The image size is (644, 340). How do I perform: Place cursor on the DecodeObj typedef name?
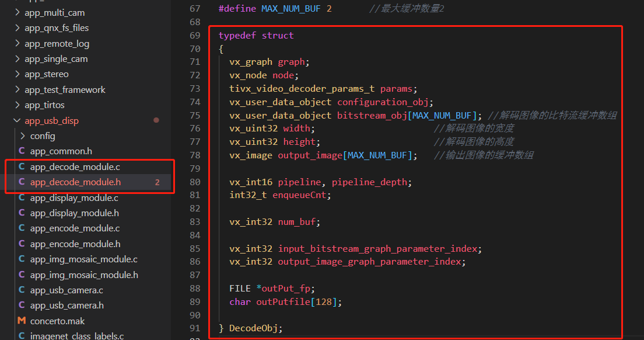click(x=254, y=328)
